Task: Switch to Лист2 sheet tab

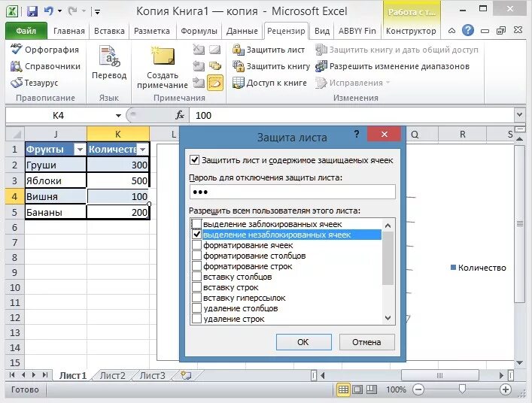Action: pyautogui.click(x=112, y=375)
